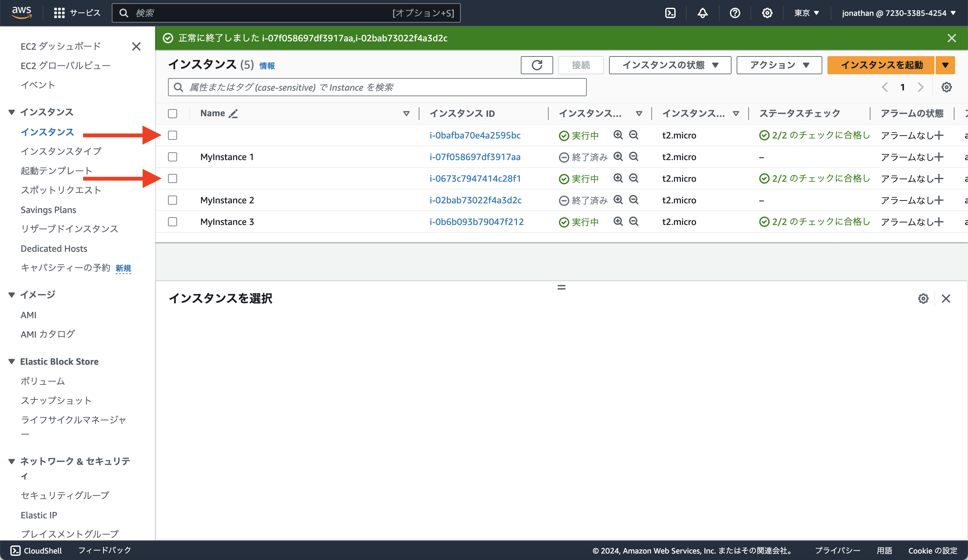Open the AWS help icon
The image size is (968, 560).
coord(734,13)
